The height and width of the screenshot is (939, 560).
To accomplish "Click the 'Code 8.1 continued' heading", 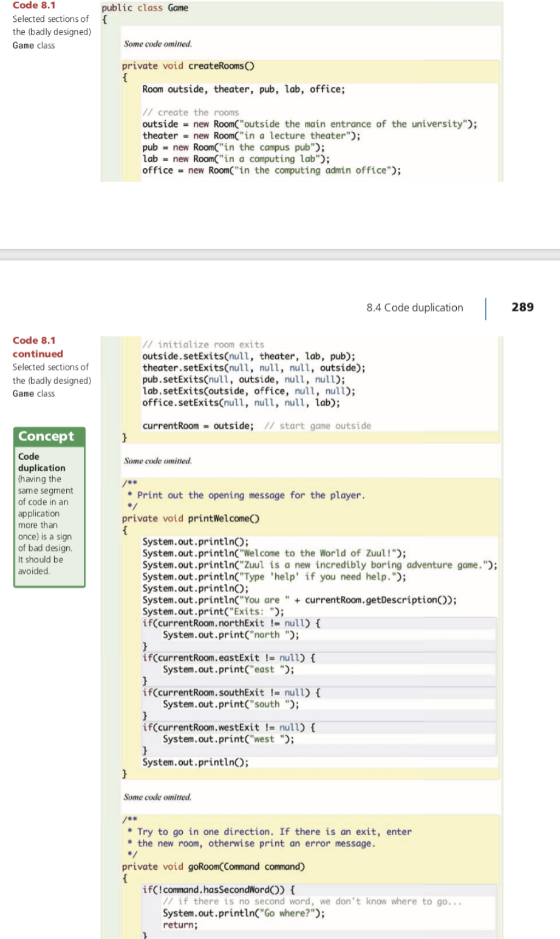I will tap(38, 347).
